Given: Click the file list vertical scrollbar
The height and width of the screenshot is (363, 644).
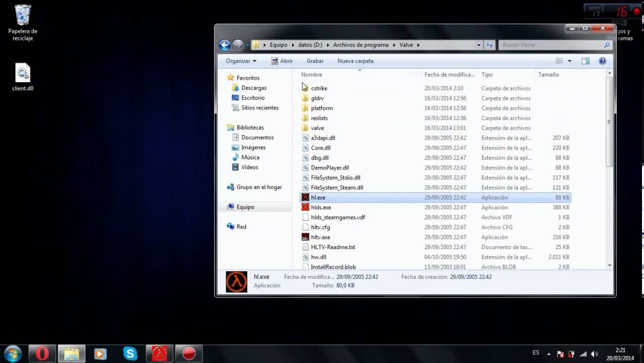Looking at the screenshot, I should click(x=609, y=121).
